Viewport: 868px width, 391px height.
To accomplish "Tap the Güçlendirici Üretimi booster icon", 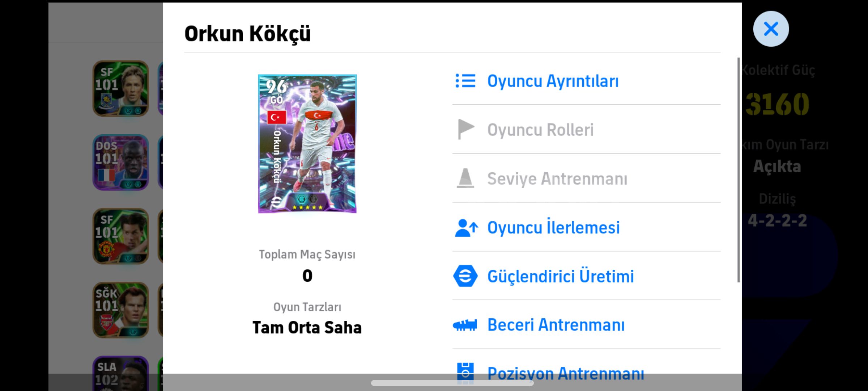I will 465,276.
